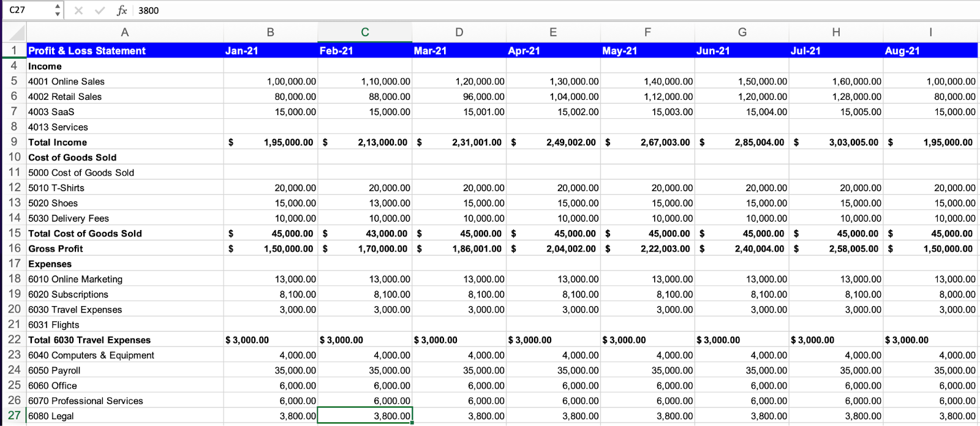Click the select-all corner triangle
The width and height of the screenshot is (980, 426).
tap(15, 32)
